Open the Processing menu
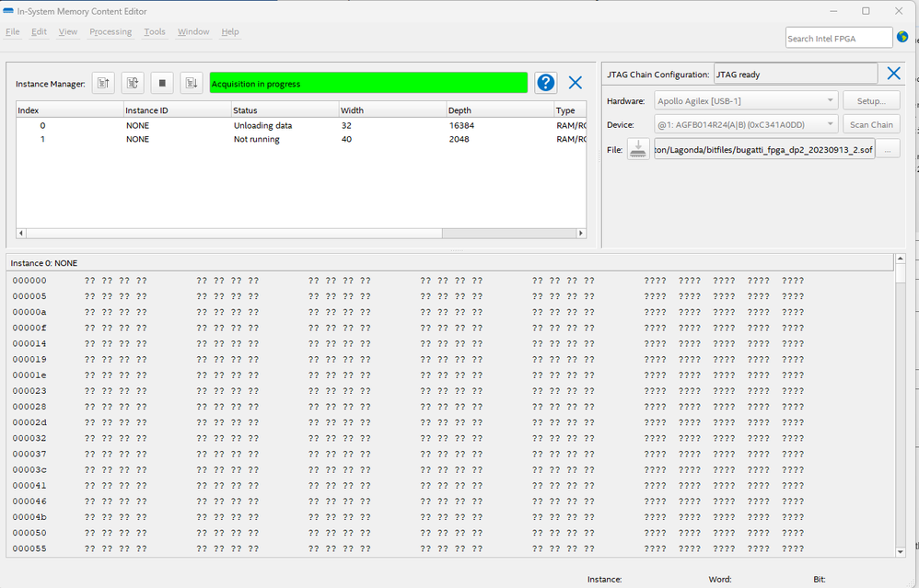 point(111,31)
